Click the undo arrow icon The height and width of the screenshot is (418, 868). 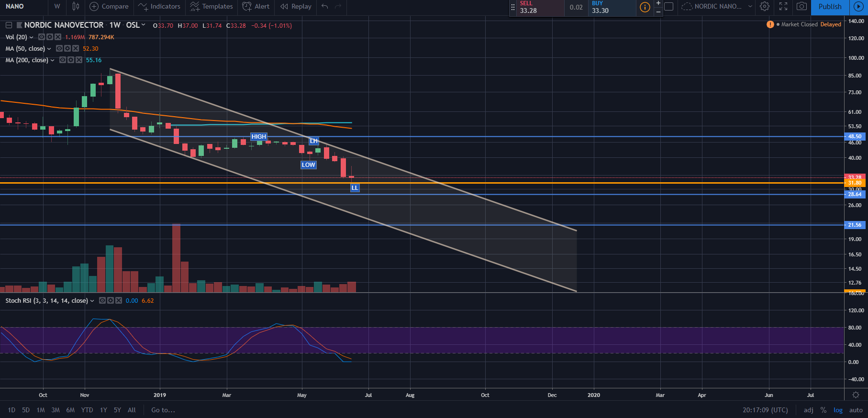click(325, 6)
